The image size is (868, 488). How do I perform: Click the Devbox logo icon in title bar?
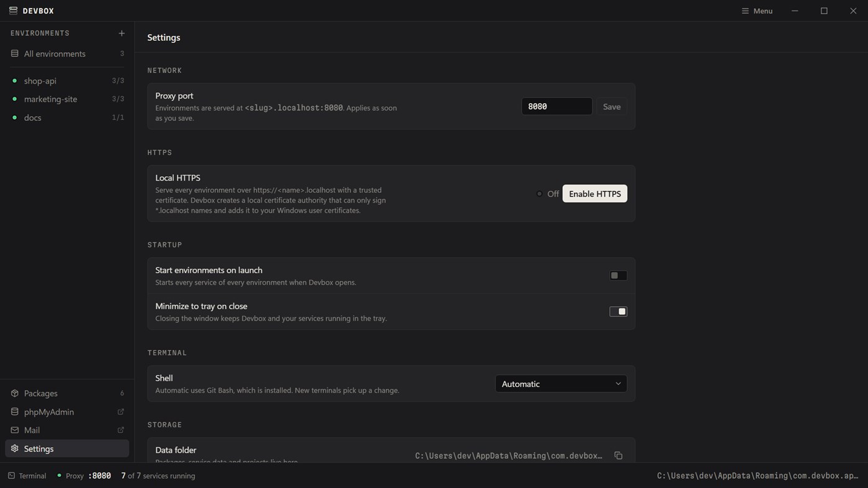point(13,11)
